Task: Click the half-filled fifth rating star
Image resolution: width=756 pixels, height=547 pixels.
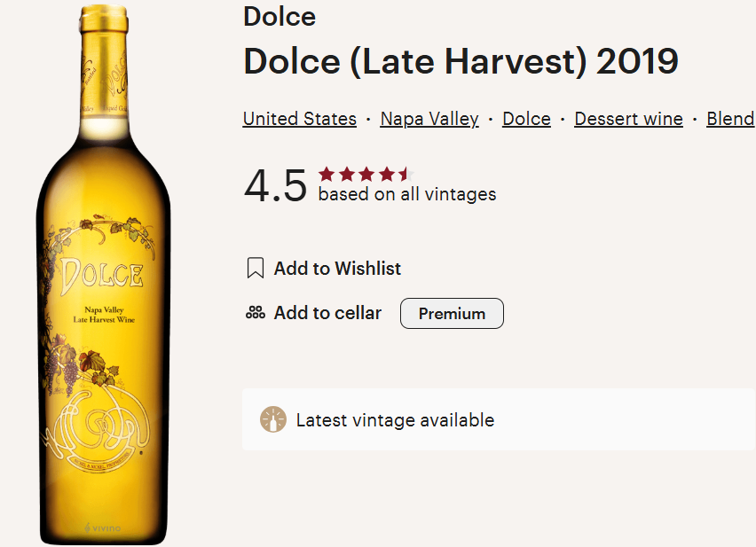Action: (405, 174)
